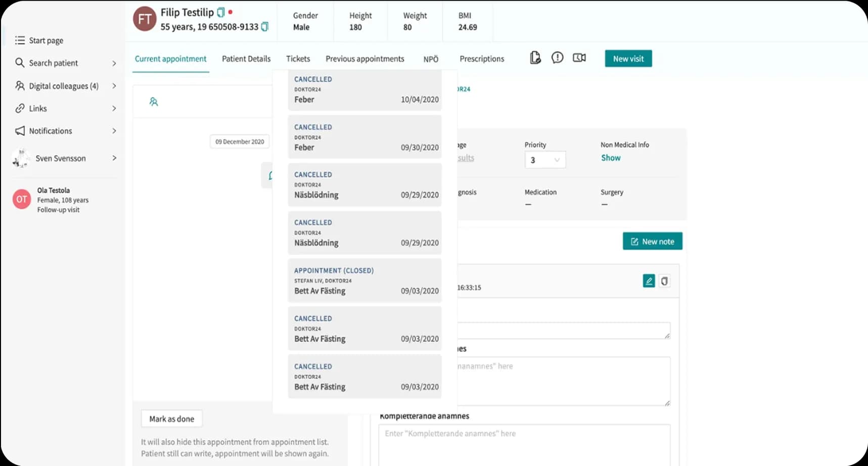Click the edit pencil icon on note

click(649, 281)
